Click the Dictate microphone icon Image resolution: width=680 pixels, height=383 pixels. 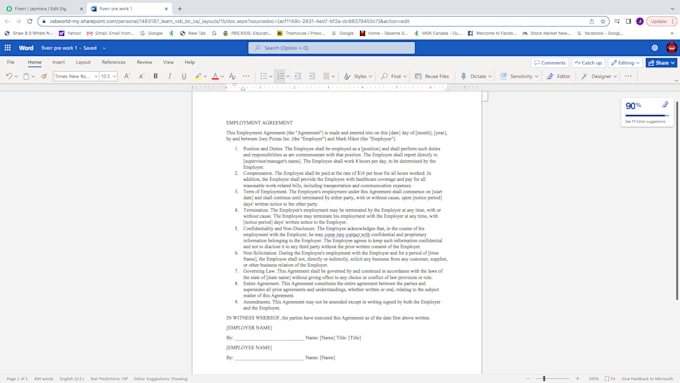pyautogui.click(x=463, y=76)
